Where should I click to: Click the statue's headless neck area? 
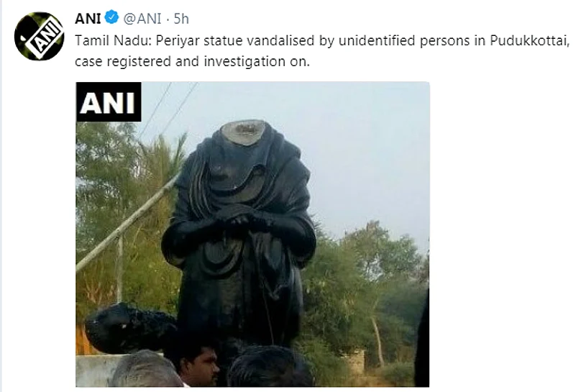(242, 133)
